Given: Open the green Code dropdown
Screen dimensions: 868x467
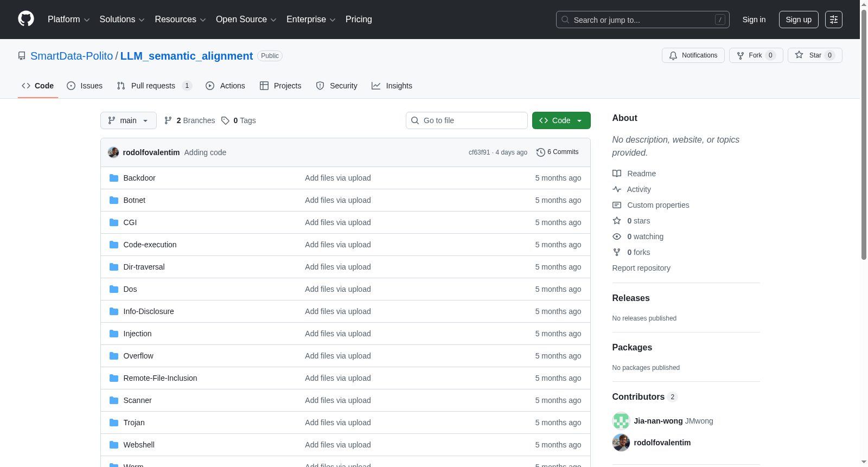Looking at the screenshot, I should 561,120.
